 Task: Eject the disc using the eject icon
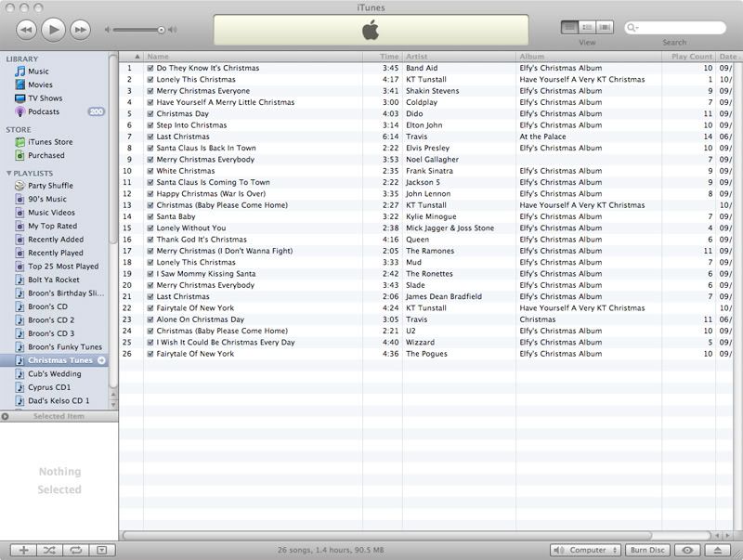718,550
